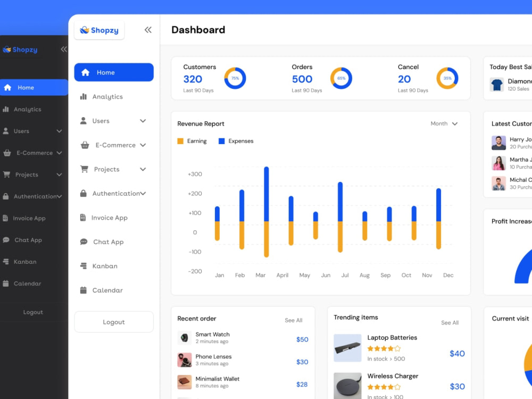Click the Calendar icon in light sidebar
Image resolution: width=532 pixels, height=399 pixels.
[84, 290]
